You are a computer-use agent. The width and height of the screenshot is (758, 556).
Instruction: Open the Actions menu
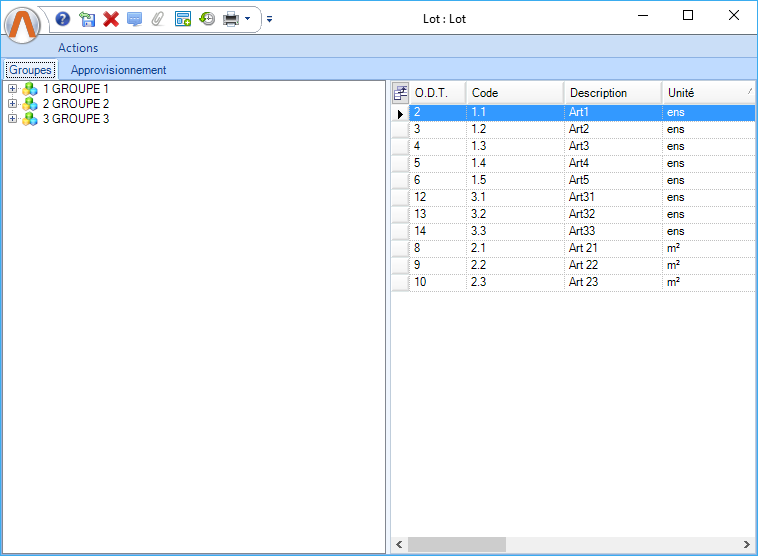[78, 48]
